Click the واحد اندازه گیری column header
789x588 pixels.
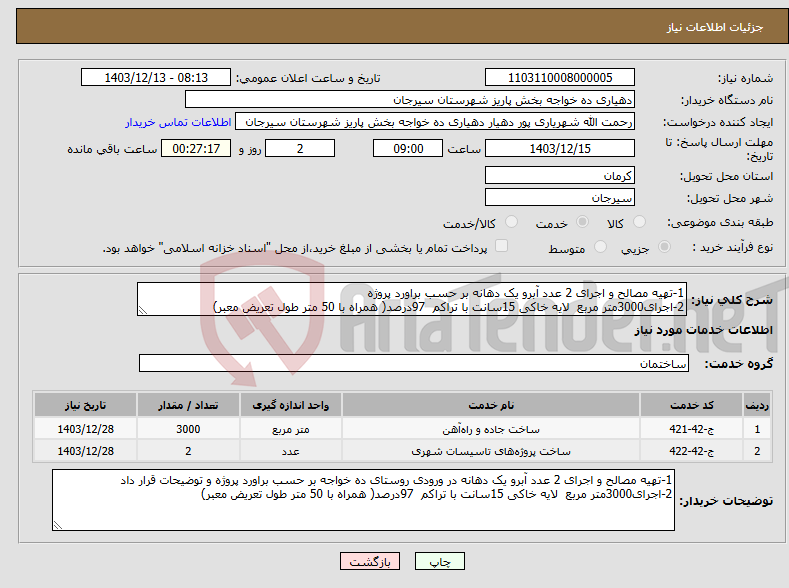pyautogui.click(x=290, y=405)
